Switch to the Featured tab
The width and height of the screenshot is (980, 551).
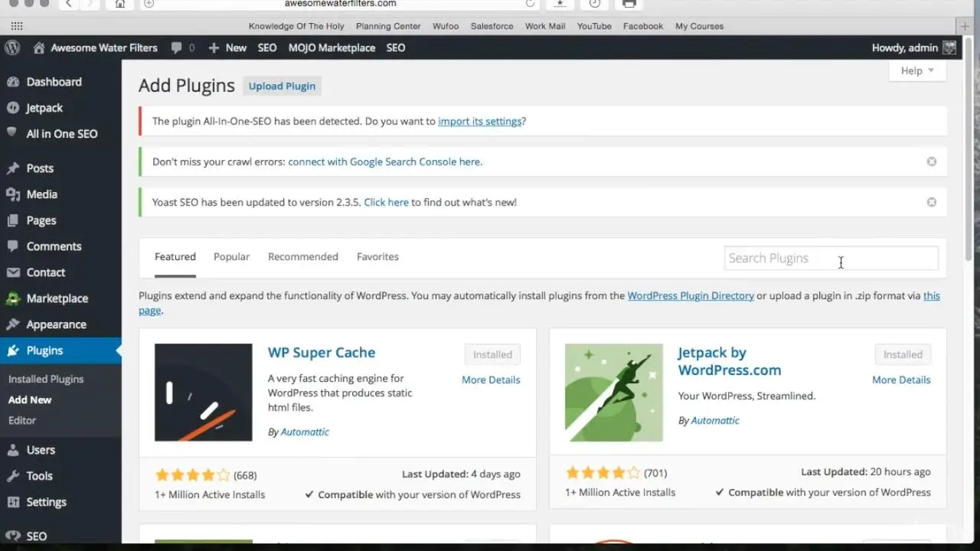[x=175, y=256]
